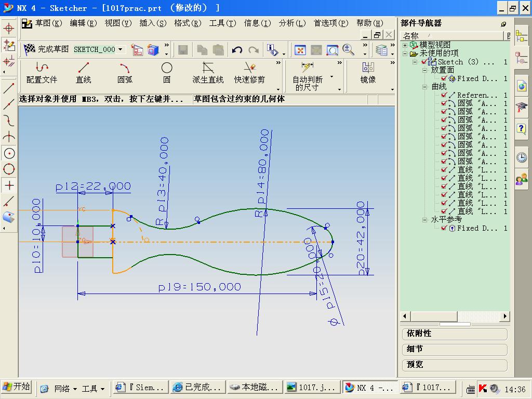Click the circle with center point icon in left toolbar
532x399 pixels.
point(9,154)
